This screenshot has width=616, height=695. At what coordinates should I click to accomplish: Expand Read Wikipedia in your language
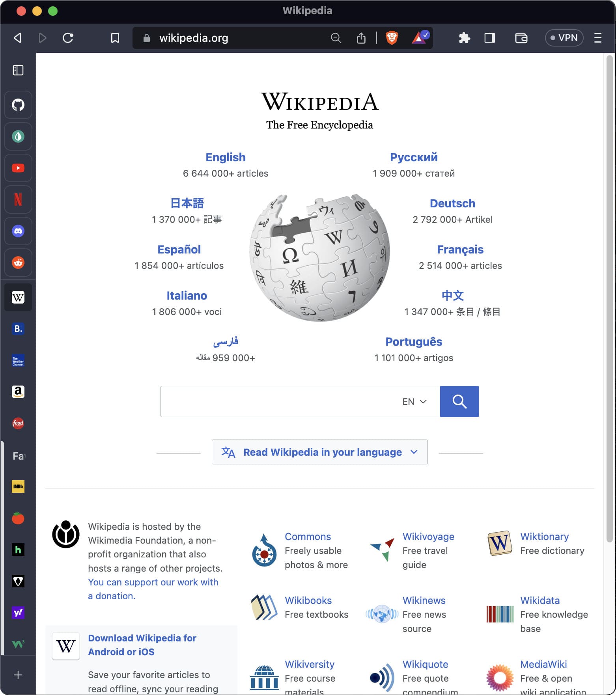(x=320, y=452)
